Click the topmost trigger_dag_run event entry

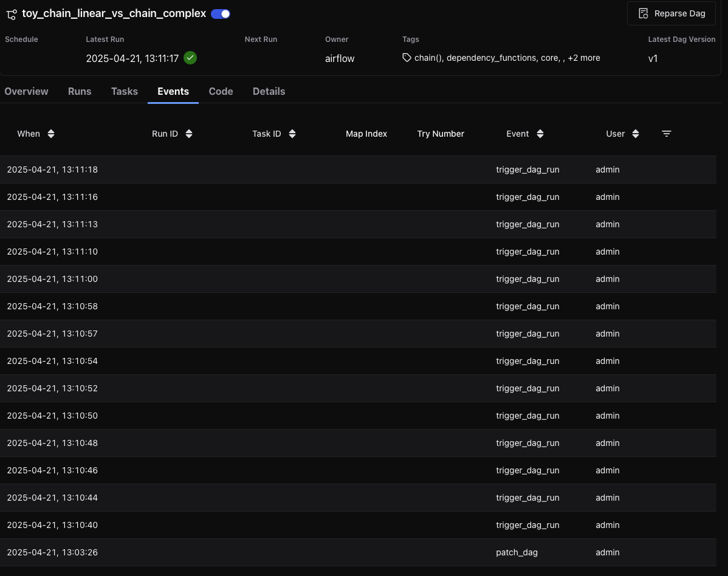[527, 170]
